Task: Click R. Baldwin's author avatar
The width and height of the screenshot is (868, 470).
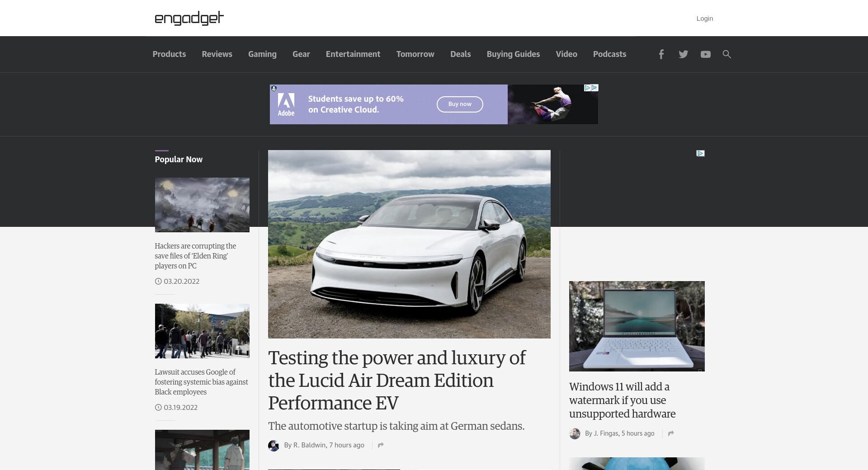Action: [x=274, y=446]
